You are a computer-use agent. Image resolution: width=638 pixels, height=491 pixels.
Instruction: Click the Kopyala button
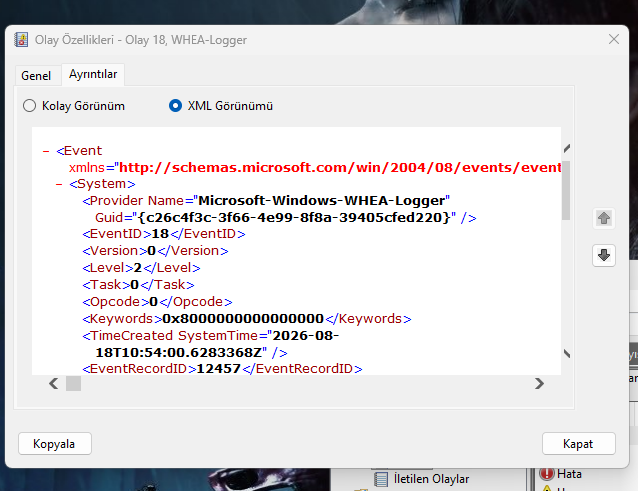(55, 443)
